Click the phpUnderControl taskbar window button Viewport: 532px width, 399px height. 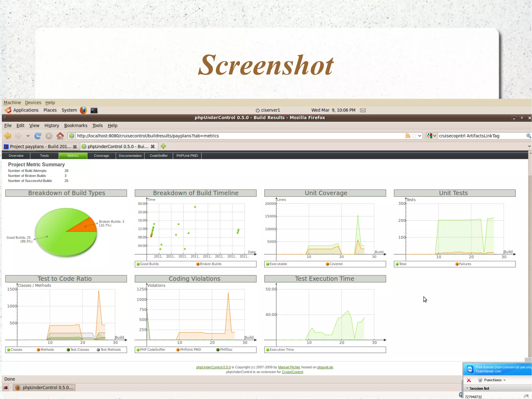coord(44,388)
